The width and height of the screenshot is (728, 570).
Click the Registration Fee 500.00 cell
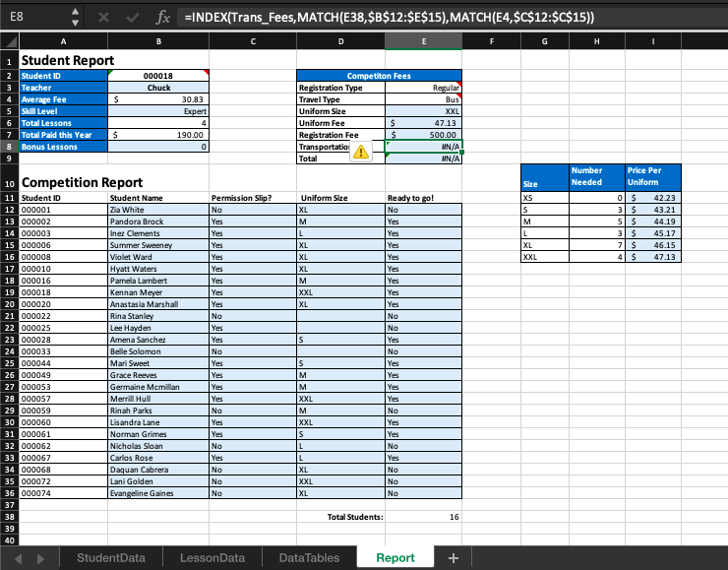point(423,135)
